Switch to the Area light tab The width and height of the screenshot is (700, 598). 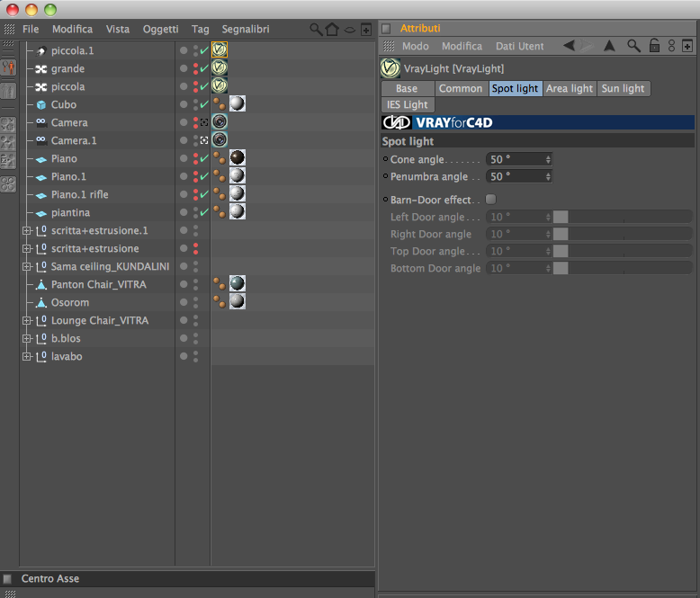tap(570, 88)
